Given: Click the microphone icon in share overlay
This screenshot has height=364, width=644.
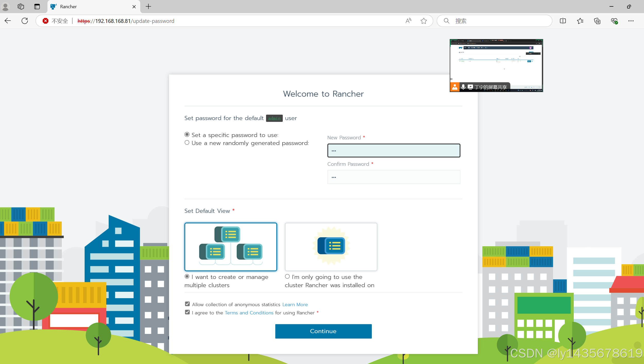Looking at the screenshot, I should pyautogui.click(x=463, y=87).
